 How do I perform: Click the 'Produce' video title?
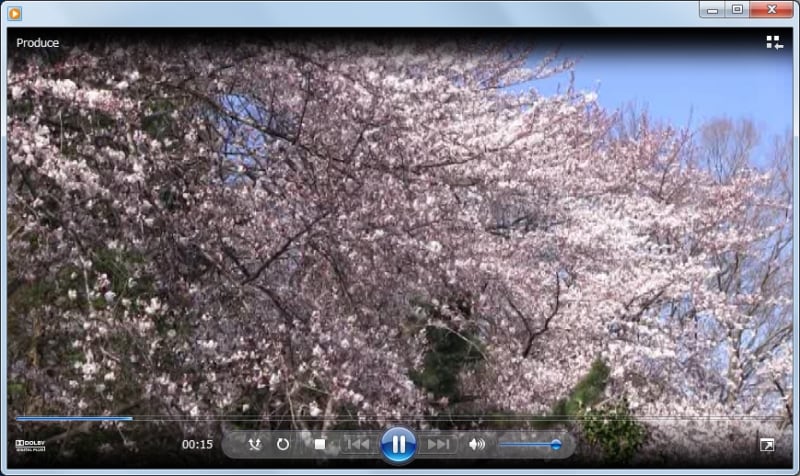[x=37, y=43]
